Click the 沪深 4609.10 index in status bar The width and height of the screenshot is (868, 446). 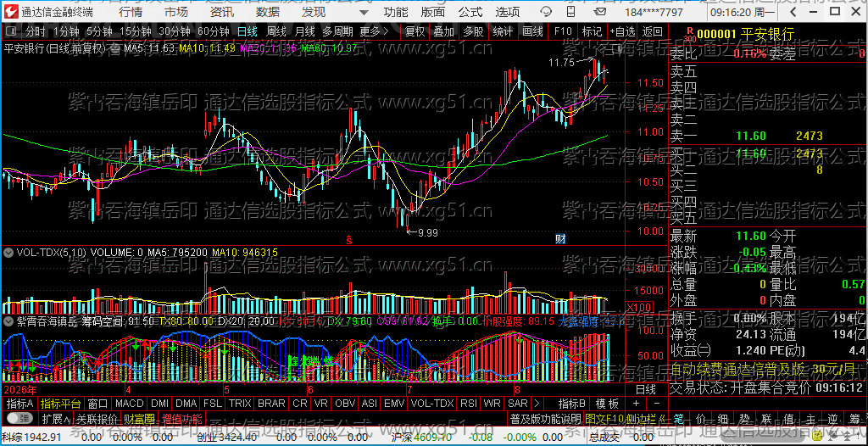click(x=421, y=438)
